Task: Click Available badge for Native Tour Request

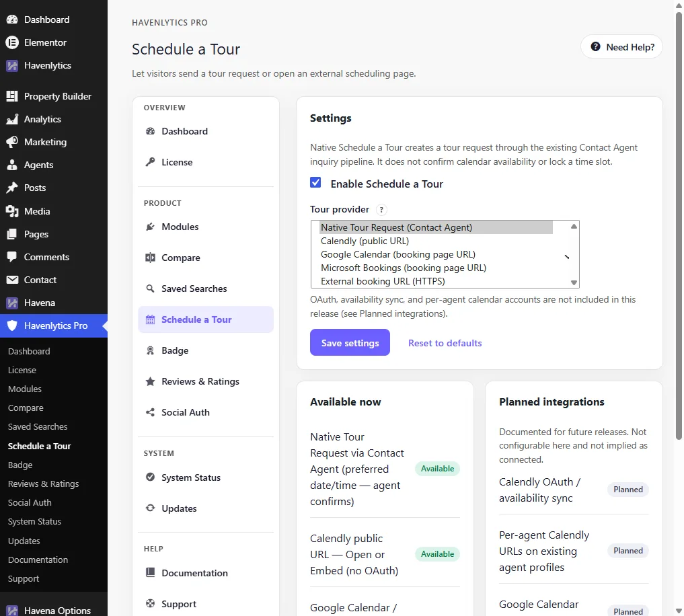Action: pos(438,469)
